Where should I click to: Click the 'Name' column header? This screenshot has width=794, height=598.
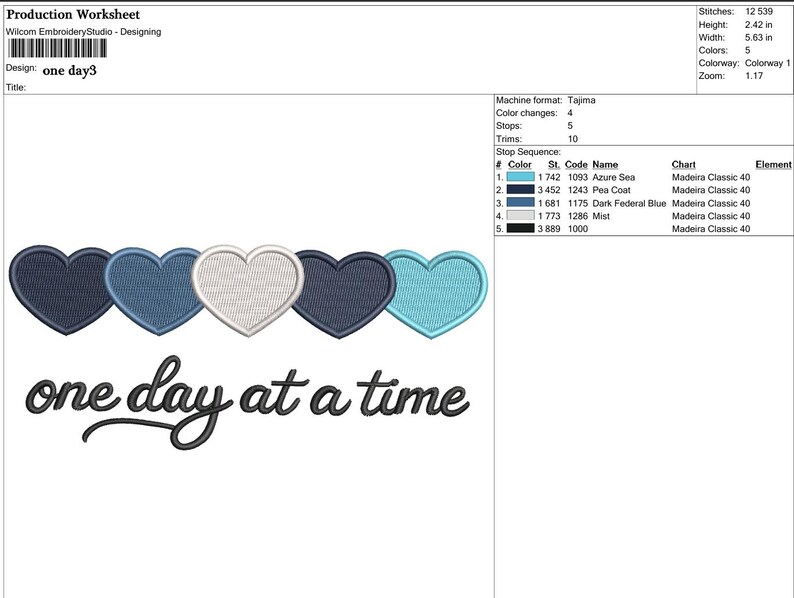(605, 164)
